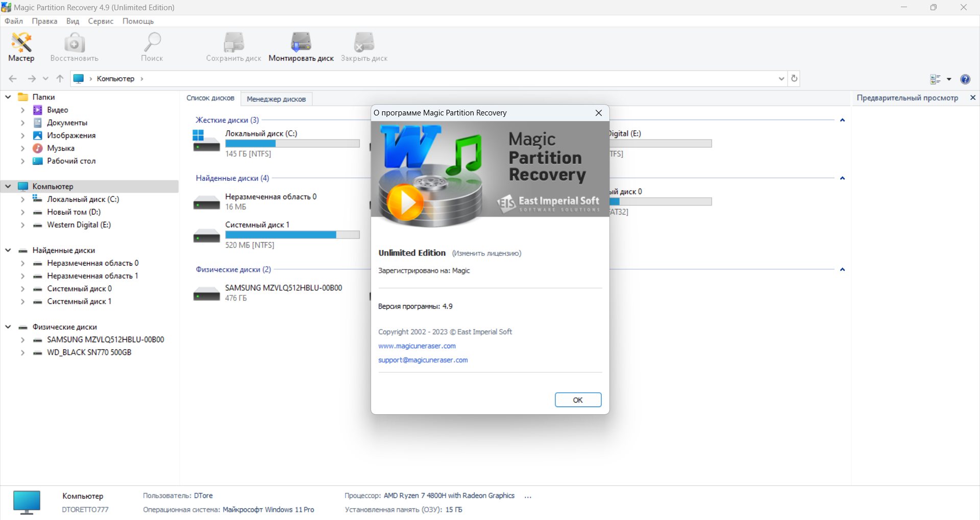Expand WD_BLACK SN770 500GB node
The image size is (980, 520).
tap(22, 352)
